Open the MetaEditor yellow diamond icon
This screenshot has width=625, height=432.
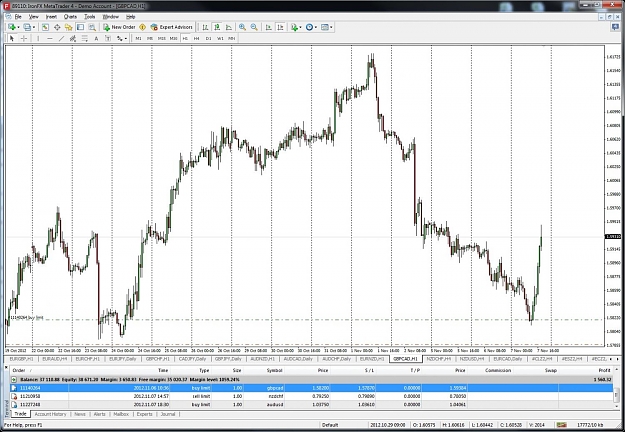coord(142,27)
